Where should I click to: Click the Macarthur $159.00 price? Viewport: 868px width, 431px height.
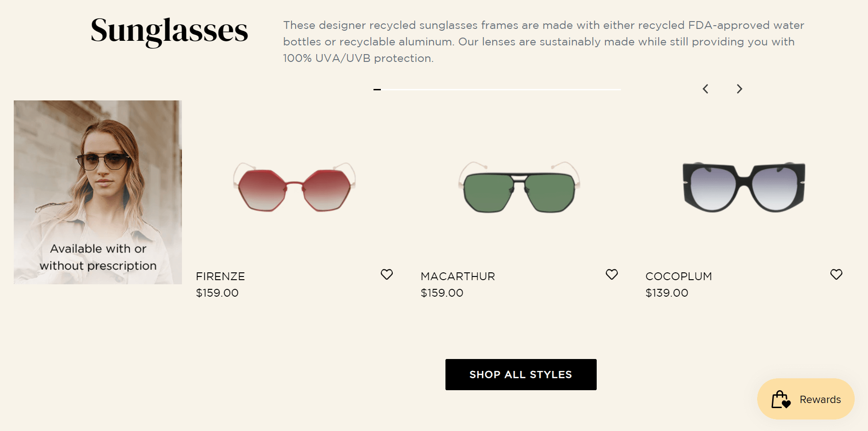(442, 293)
